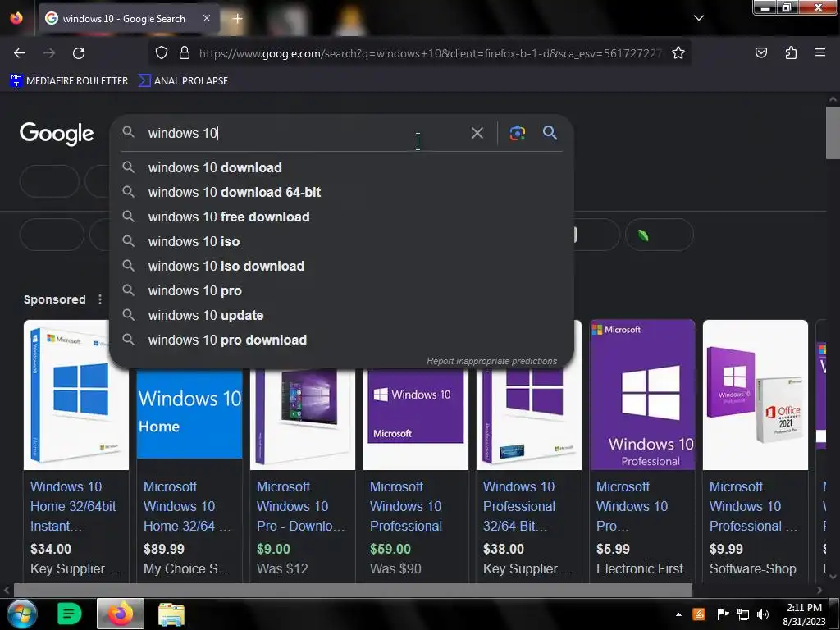Viewport: 840px width, 630px height.
Task: Click the blue Windows 10 Home product image
Action: [x=189, y=413]
